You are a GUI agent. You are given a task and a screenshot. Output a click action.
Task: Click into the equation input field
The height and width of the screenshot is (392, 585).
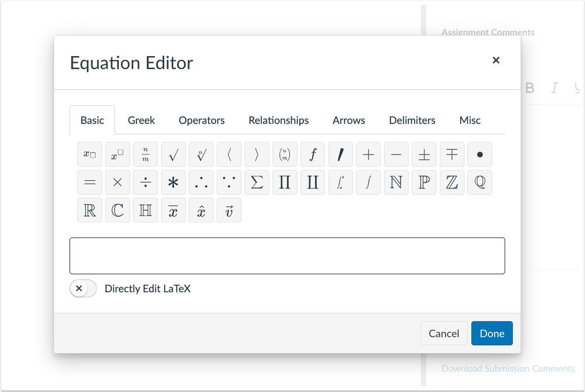287,256
